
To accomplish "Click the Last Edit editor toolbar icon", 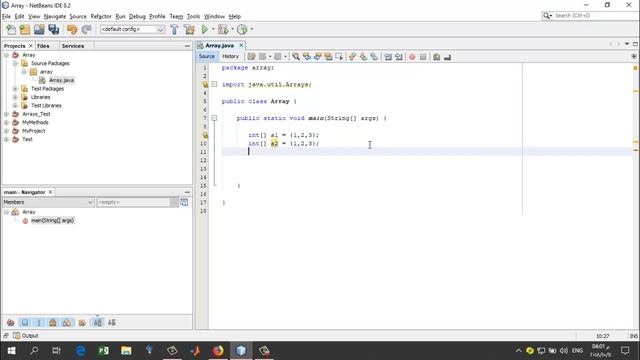I will (x=251, y=57).
